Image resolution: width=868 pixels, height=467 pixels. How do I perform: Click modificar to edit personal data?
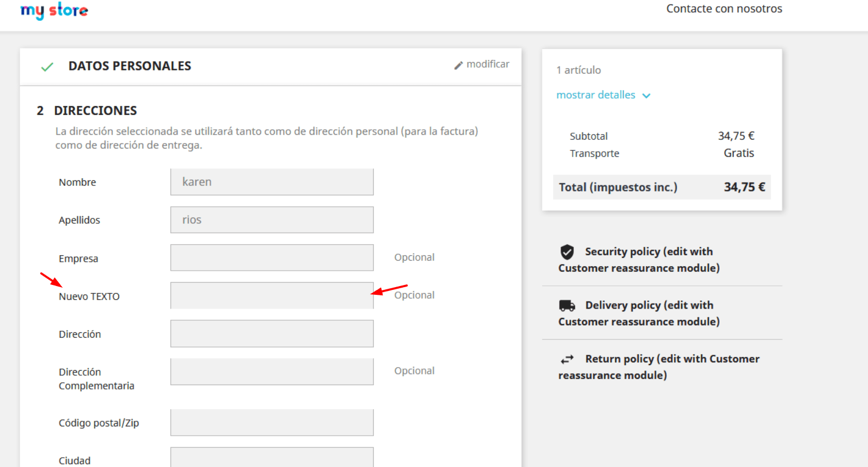coord(488,64)
